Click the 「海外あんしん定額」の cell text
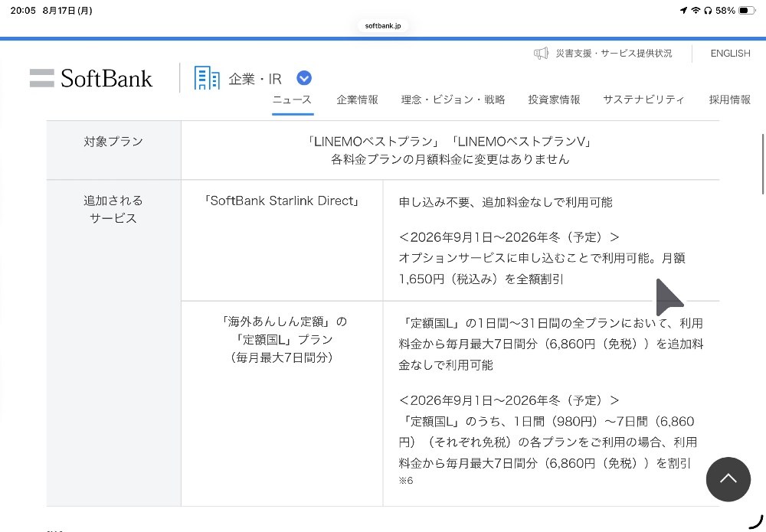This screenshot has height=532, width=766. tap(284, 321)
